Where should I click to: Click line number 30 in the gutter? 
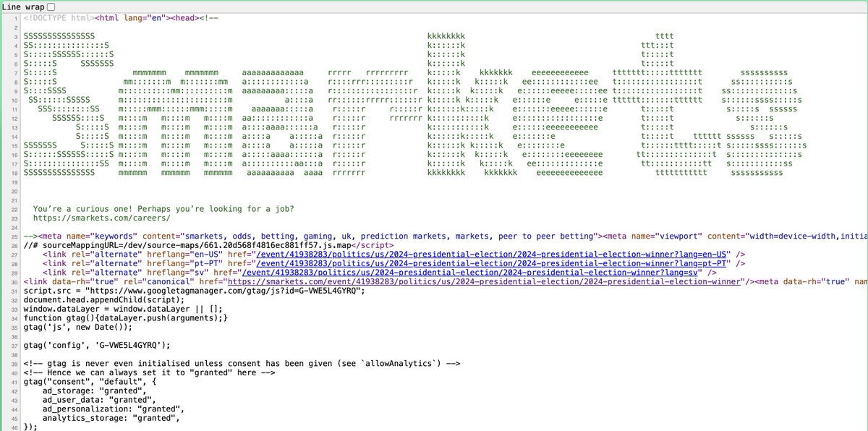(x=14, y=282)
